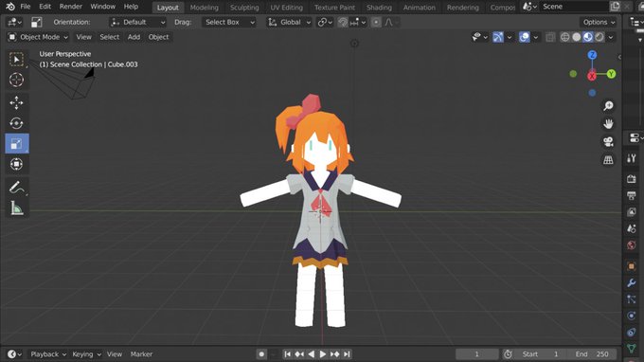Click the Blender logo menu
The width and height of the screenshot is (644, 362).
(x=10, y=7)
